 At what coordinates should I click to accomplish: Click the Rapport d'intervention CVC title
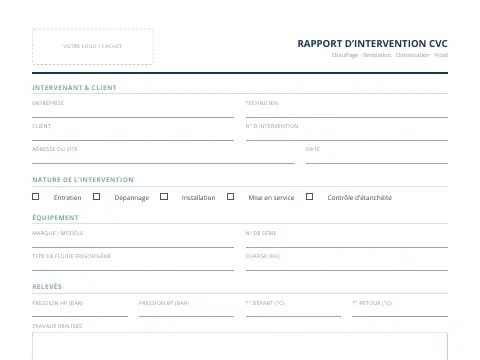point(372,44)
